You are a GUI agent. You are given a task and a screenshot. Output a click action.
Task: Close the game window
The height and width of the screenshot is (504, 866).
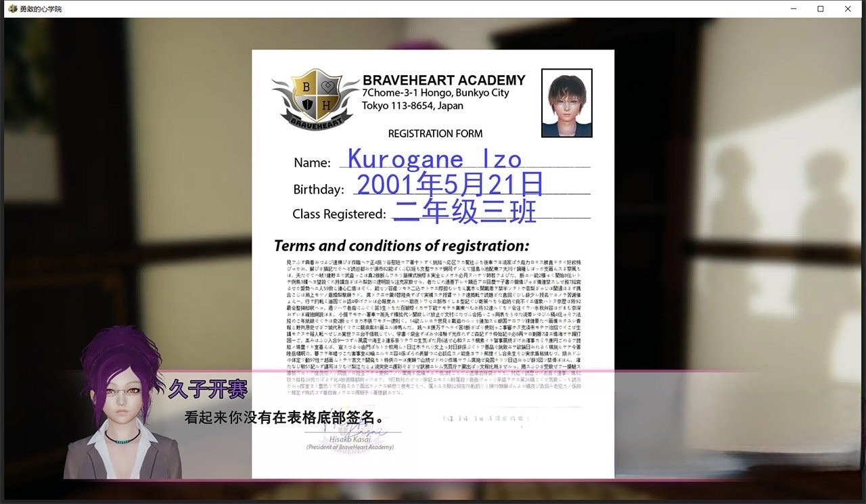pyautogui.click(x=848, y=9)
